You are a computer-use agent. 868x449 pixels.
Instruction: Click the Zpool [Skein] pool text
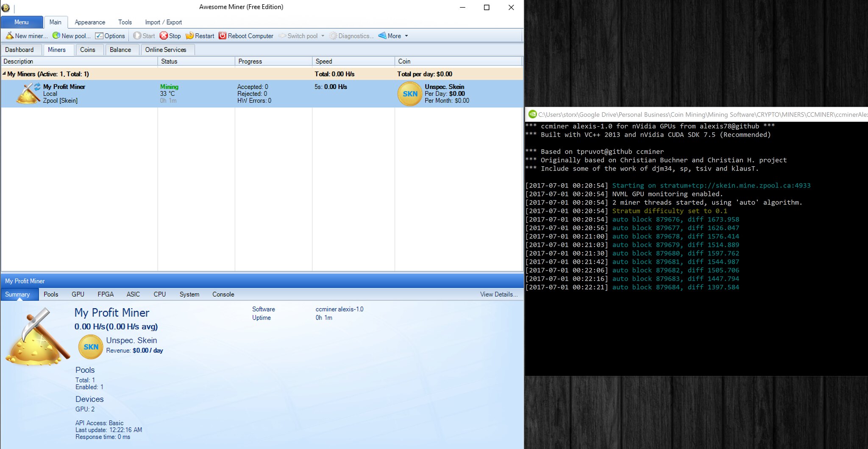(x=60, y=100)
